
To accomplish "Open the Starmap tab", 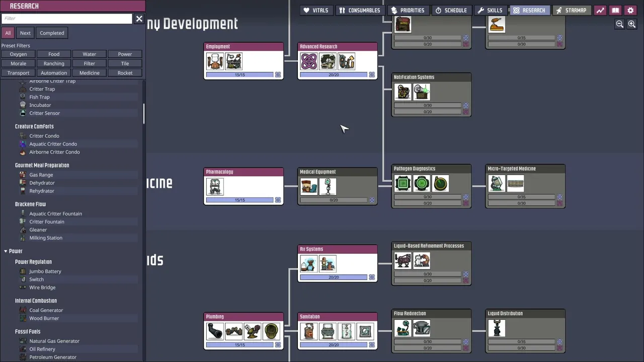I will [571, 10].
